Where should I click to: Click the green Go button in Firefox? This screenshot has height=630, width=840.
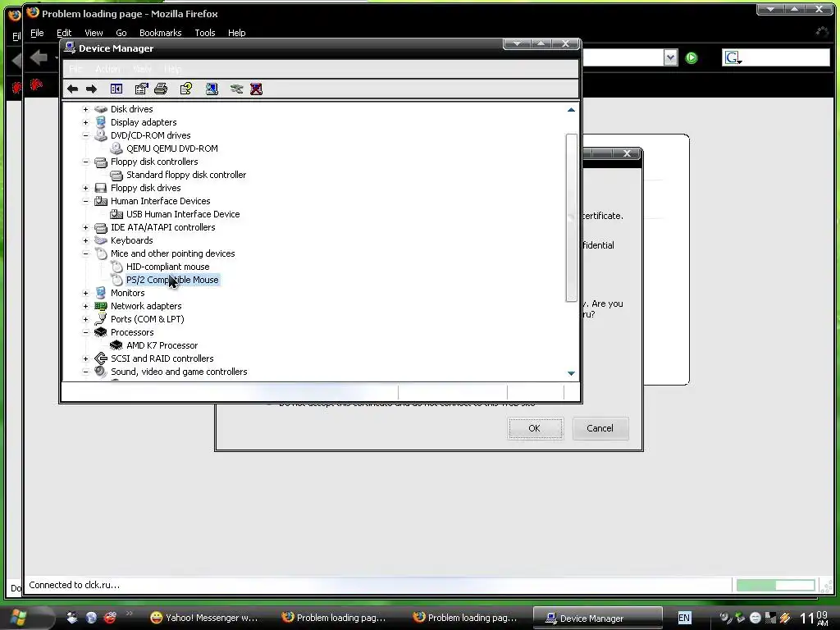692,58
